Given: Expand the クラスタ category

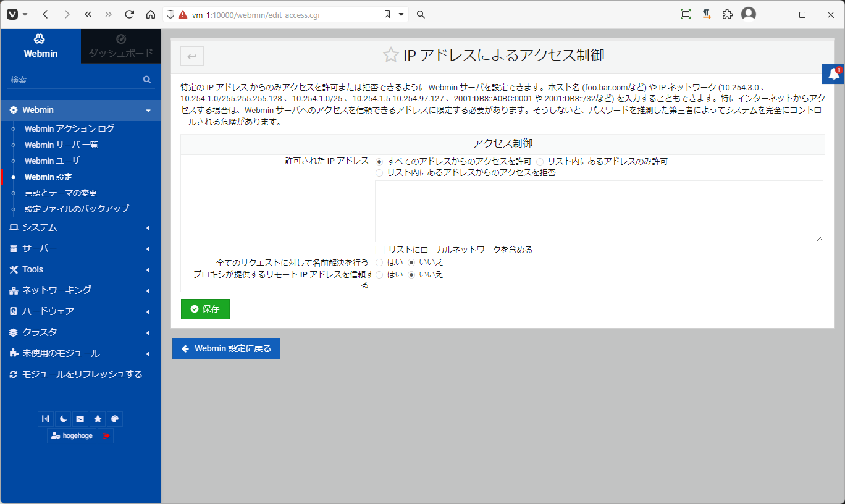Looking at the screenshot, I should coord(80,332).
